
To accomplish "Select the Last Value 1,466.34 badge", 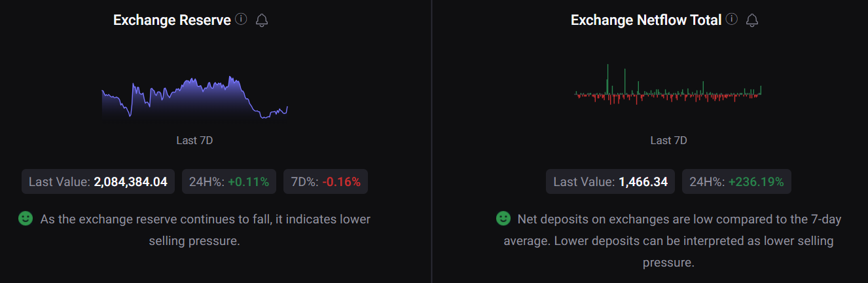I will tap(611, 181).
